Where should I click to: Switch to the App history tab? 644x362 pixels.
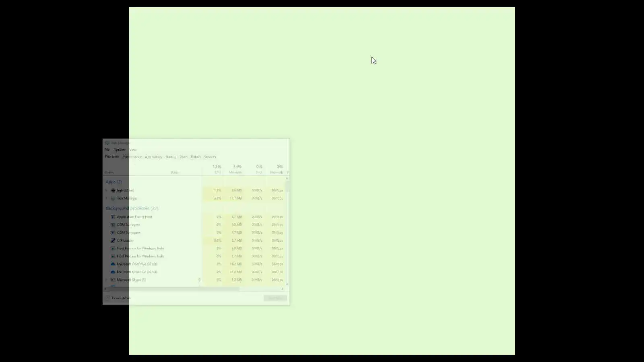(x=154, y=157)
